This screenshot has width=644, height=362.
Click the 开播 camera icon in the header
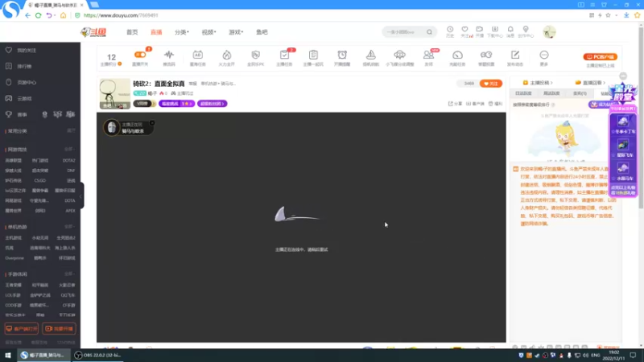pos(479,29)
